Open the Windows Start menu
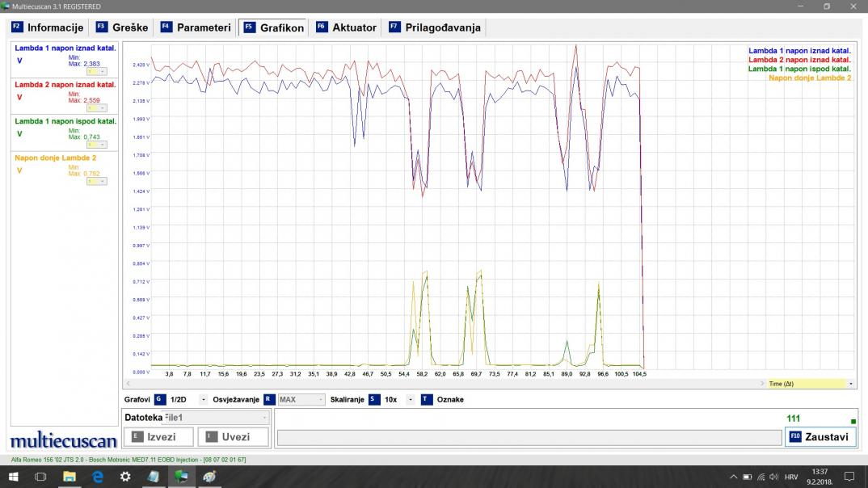Image resolution: width=868 pixels, height=488 pixels. click(x=13, y=477)
